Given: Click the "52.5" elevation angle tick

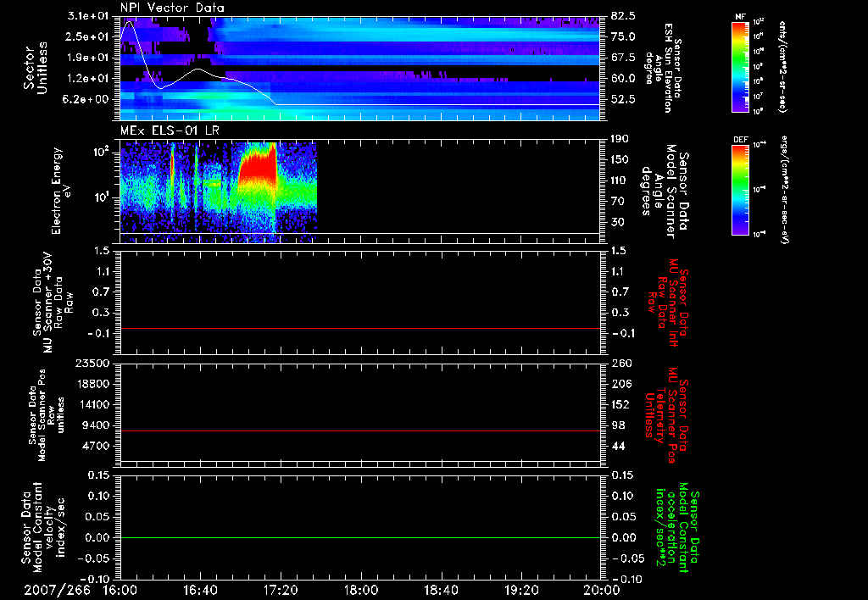Looking at the screenshot, I should point(623,100).
